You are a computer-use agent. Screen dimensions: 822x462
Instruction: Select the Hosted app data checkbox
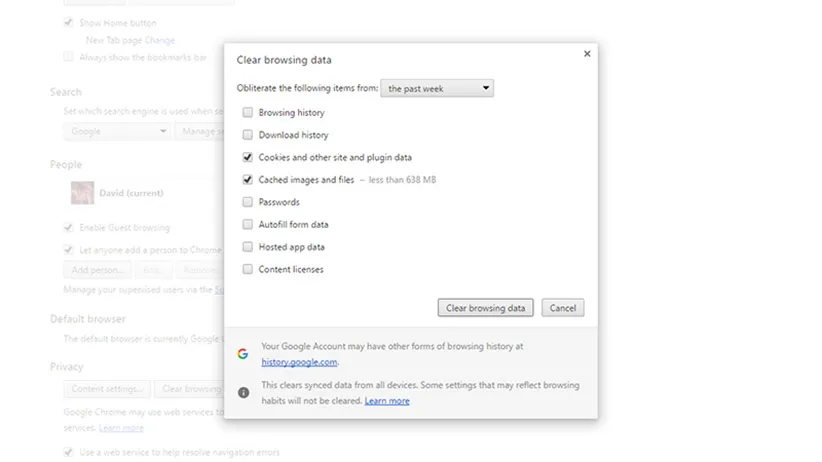[247, 247]
